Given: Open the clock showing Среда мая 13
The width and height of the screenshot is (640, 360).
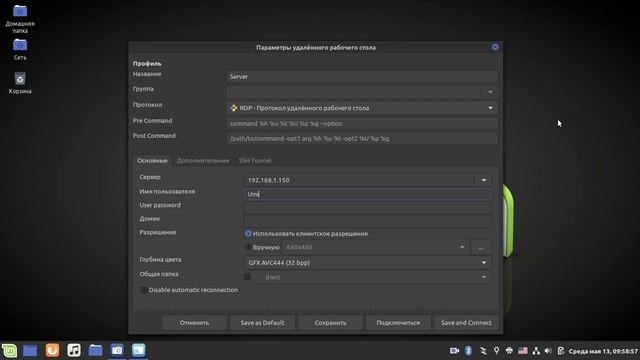Looking at the screenshot, I should (603, 351).
